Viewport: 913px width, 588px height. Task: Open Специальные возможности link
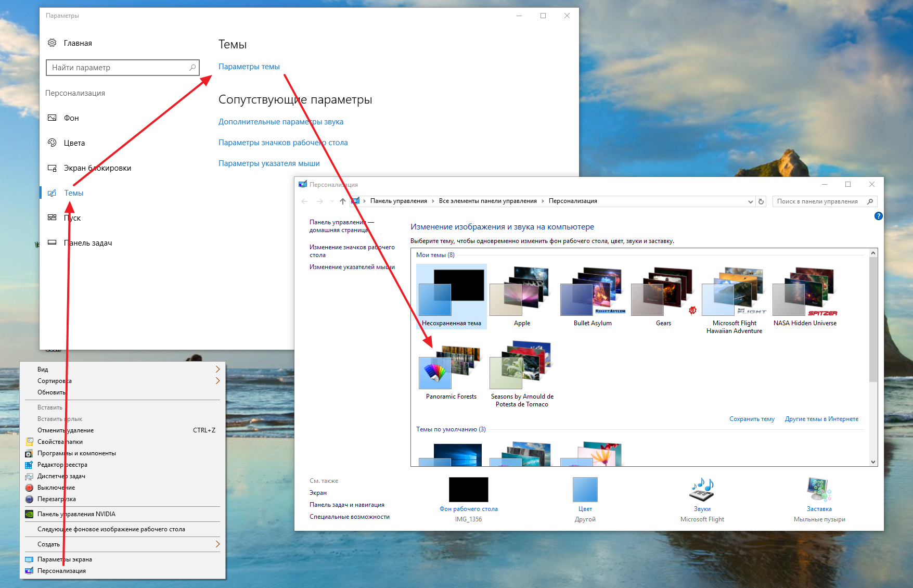pos(350,517)
